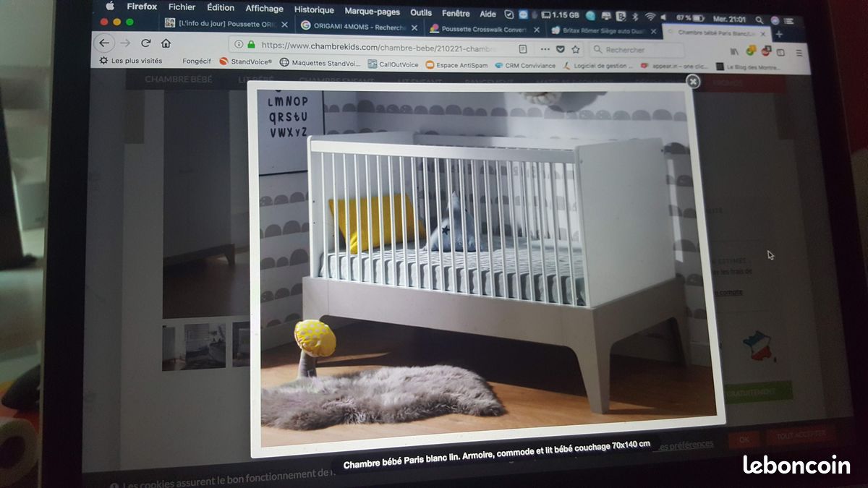Open the Wi-Fi status menu
The width and height of the screenshot is (868, 488).
pyautogui.click(x=650, y=17)
